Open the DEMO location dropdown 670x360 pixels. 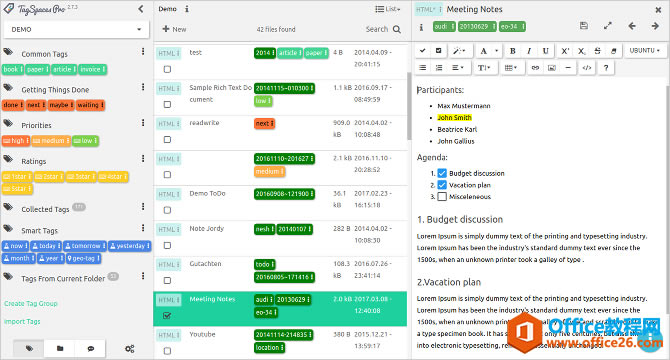[x=77, y=29]
